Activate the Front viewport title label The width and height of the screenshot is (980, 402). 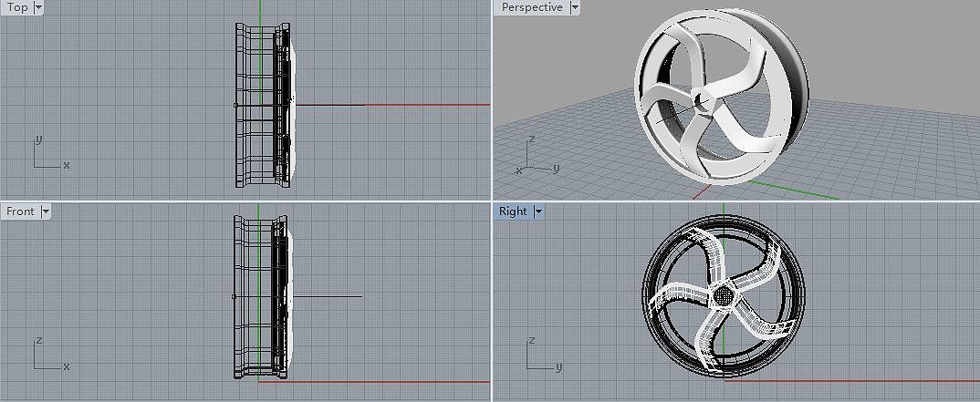point(20,211)
